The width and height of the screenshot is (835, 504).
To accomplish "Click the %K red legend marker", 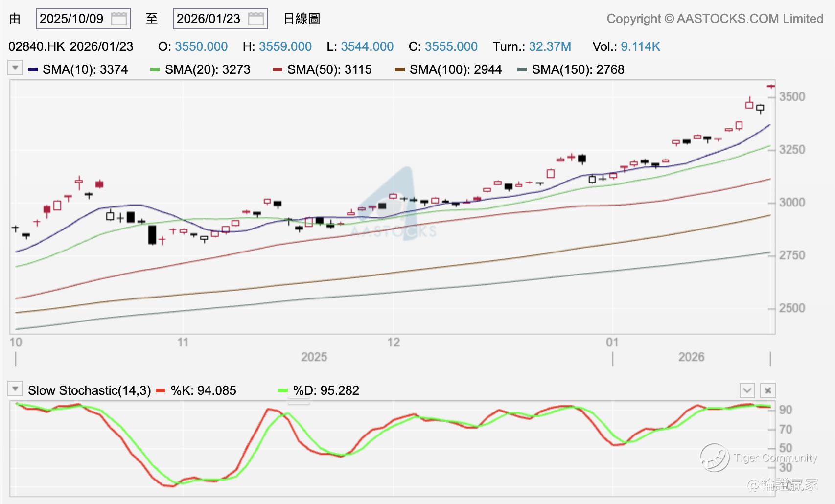I will [161, 390].
